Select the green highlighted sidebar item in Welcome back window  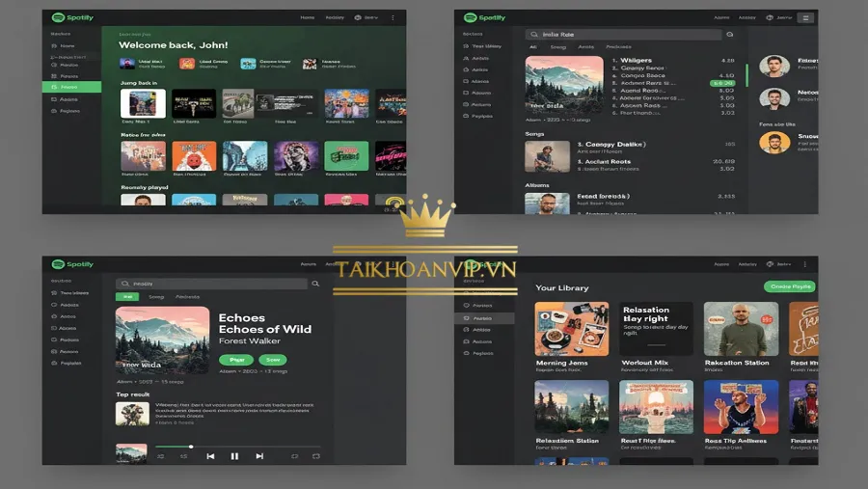tap(72, 87)
